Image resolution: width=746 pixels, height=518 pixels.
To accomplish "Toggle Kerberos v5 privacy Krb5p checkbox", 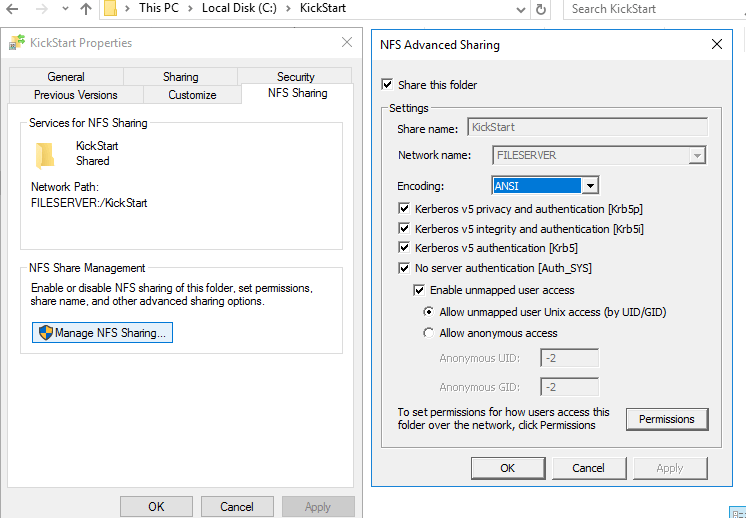I will pos(404,208).
